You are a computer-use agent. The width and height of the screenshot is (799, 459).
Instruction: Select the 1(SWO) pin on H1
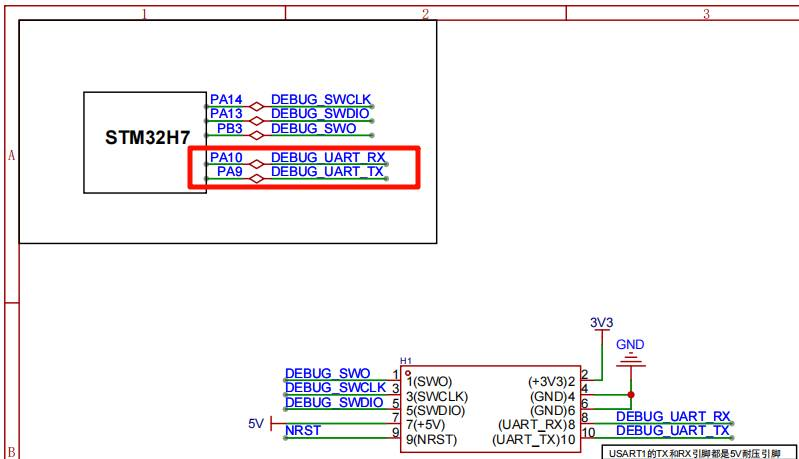click(429, 382)
